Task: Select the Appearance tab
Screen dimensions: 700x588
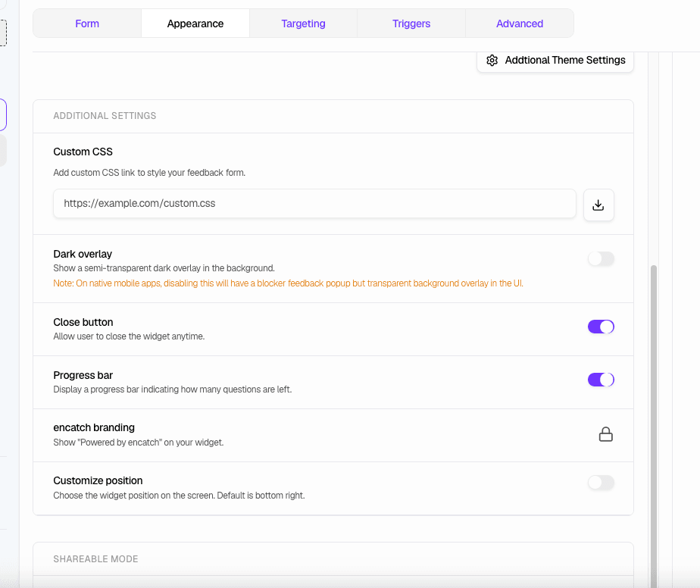Action: tap(195, 23)
